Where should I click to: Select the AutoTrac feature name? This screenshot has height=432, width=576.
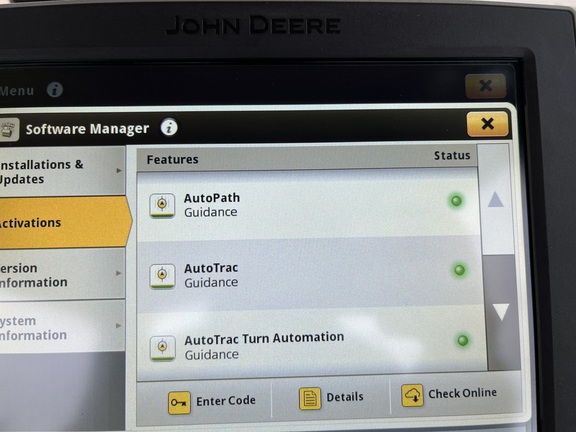(211, 268)
